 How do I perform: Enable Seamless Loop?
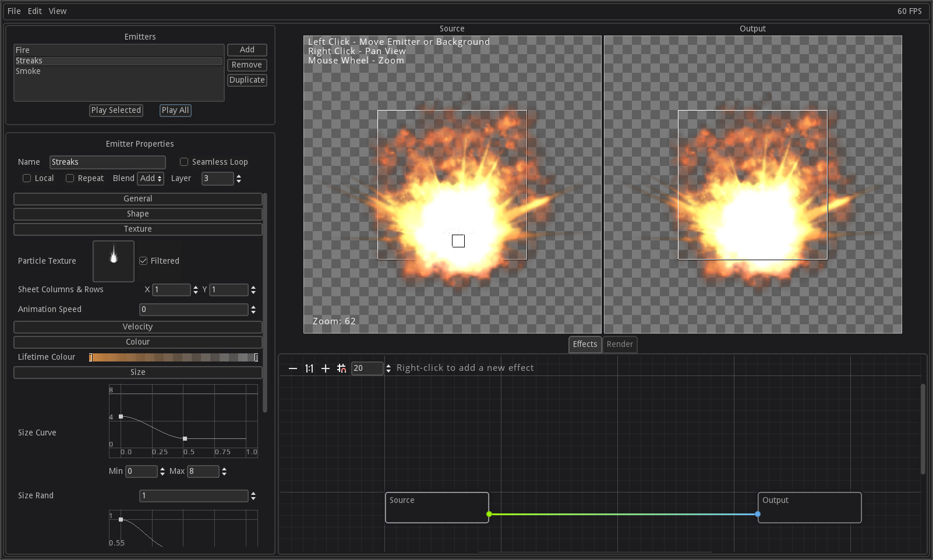tap(184, 162)
